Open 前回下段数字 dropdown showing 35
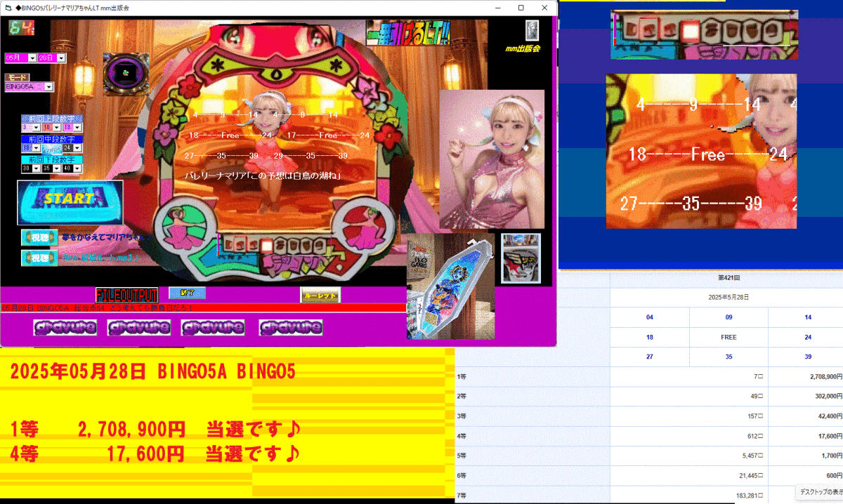 pyautogui.click(x=57, y=168)
